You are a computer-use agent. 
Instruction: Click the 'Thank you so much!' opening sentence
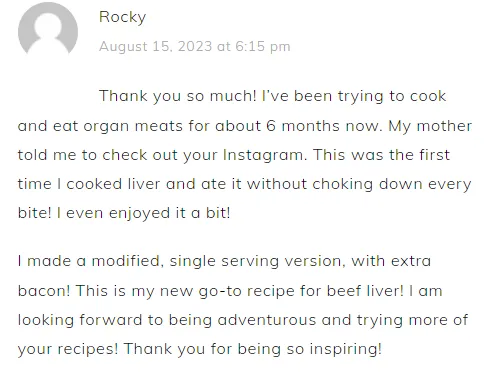tap(177, 96)
